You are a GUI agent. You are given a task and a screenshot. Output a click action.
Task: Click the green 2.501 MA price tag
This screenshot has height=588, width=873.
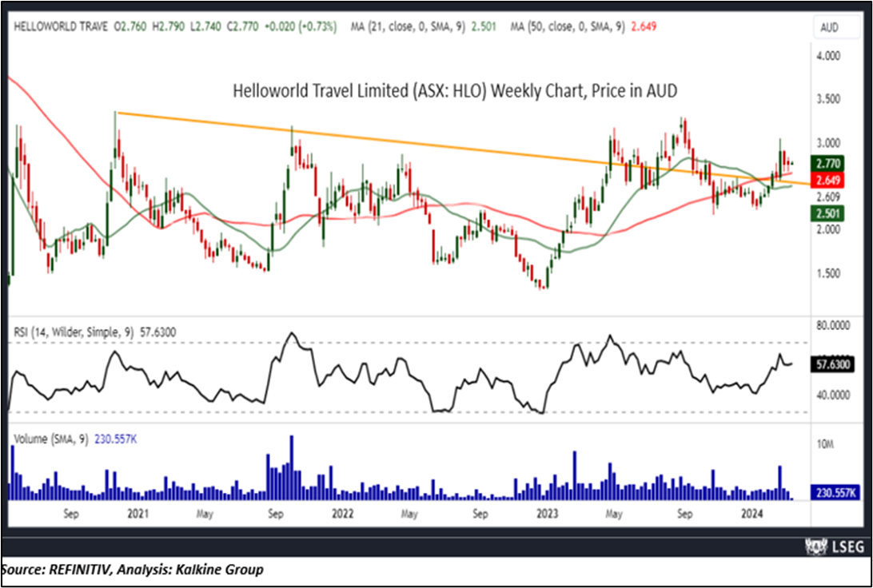click(828, 213)
